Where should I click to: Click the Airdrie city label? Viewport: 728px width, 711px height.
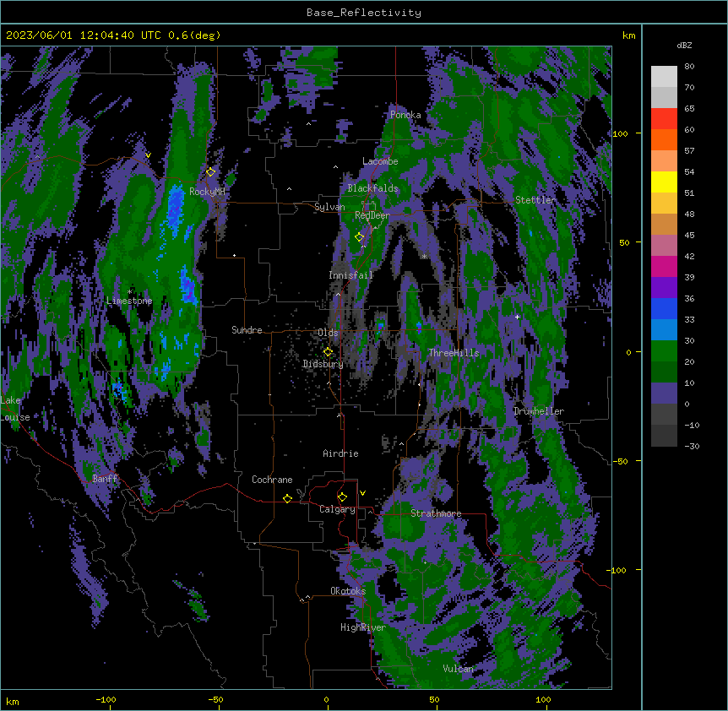(341, 453)
